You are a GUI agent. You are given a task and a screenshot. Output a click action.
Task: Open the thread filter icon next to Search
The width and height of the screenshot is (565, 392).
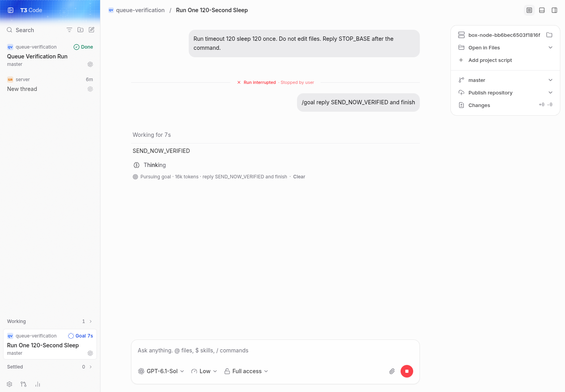[69, 30]
